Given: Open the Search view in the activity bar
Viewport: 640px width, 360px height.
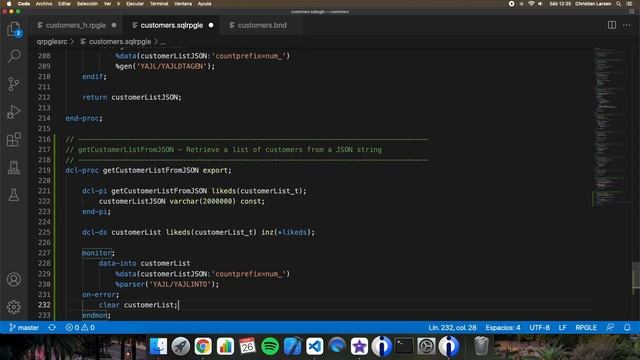Looking at the screenshot, I should pos(14,56).
